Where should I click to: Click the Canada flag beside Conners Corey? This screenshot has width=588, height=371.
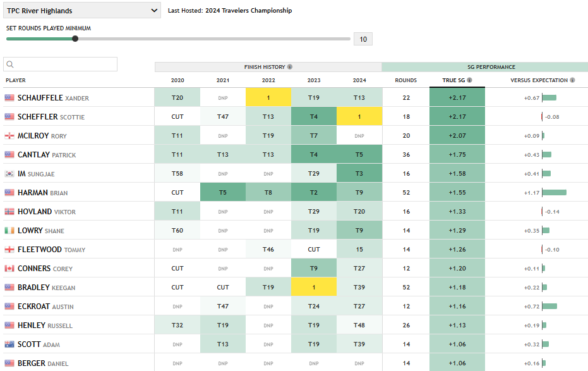coord(9,269)
